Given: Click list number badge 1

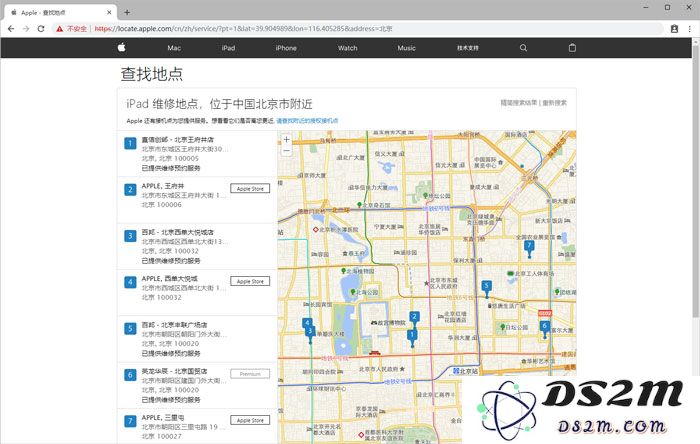Looking at the screenshot, I should point(130,144).
